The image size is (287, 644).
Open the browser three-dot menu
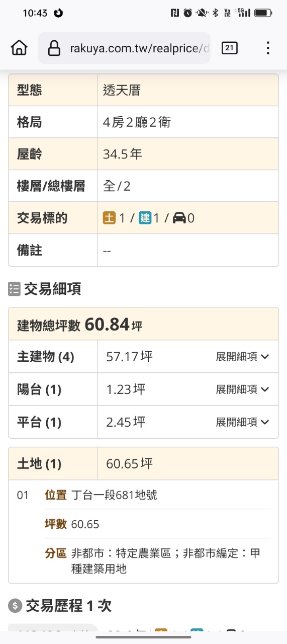[268, 48]
